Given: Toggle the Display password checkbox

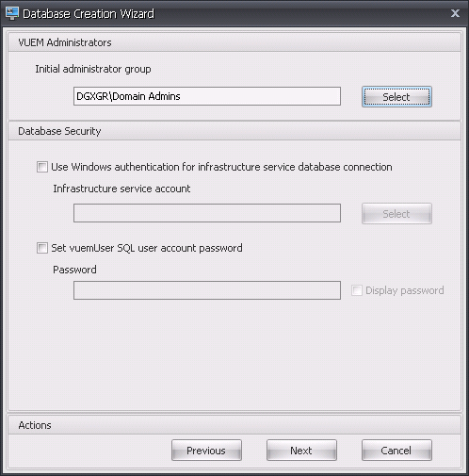Looking at the screenshot, I should [x=357, y=290].
